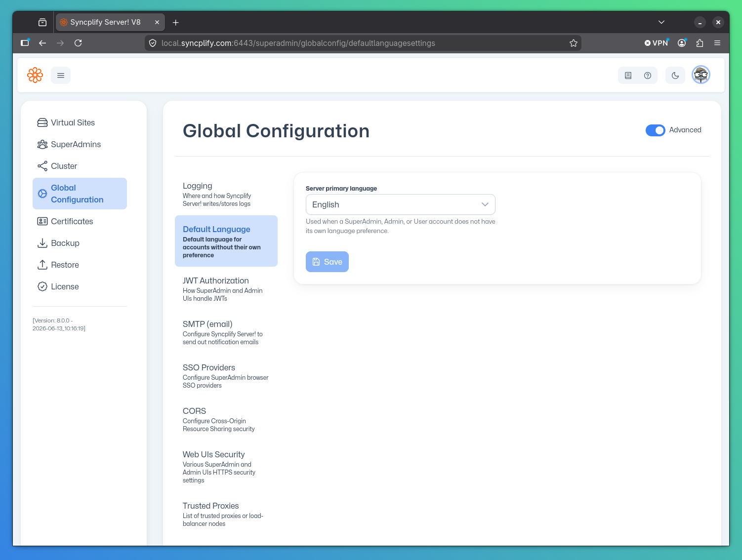This screenshot has height=560, width=742.
Task: Open the SMTP (email) section
Action: (x=226, y=332)
